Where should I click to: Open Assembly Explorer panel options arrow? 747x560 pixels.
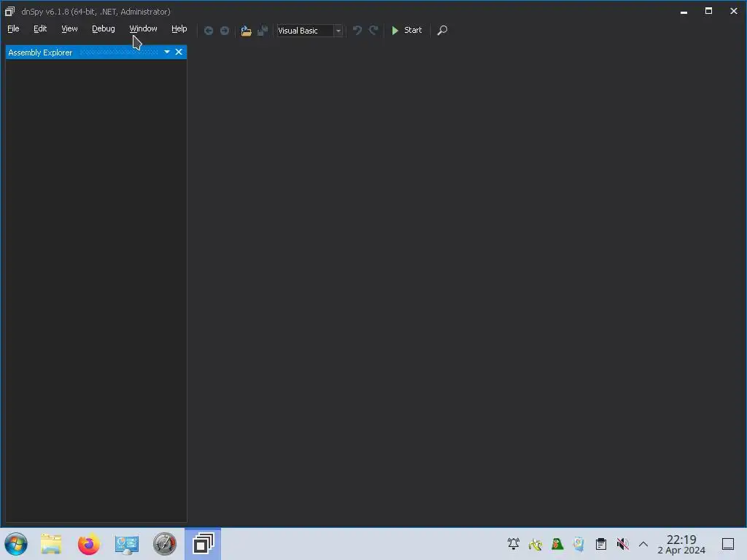(x=167, y=52)
